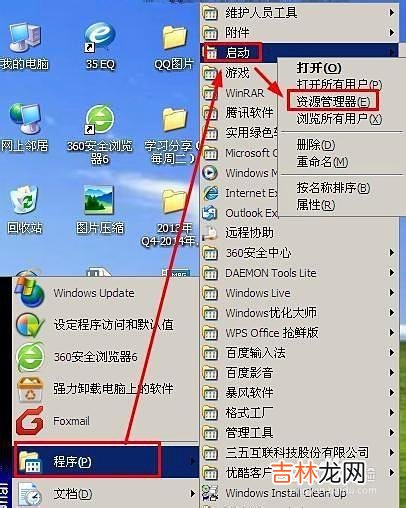The height and width of the screenshot is (508, 406).
Task: Select the 35 EQ desktop shortcut
Action: pyautogui.click(x=100, y=45)
